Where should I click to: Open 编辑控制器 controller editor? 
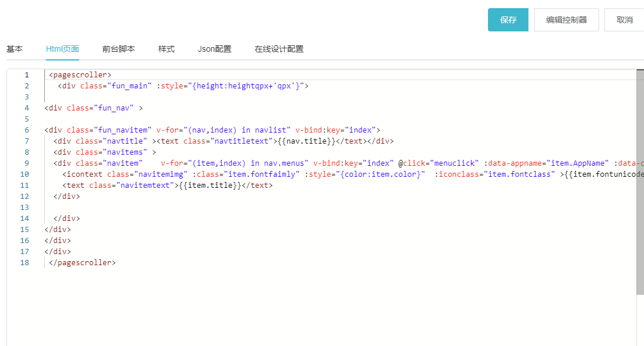coord(567,20)
